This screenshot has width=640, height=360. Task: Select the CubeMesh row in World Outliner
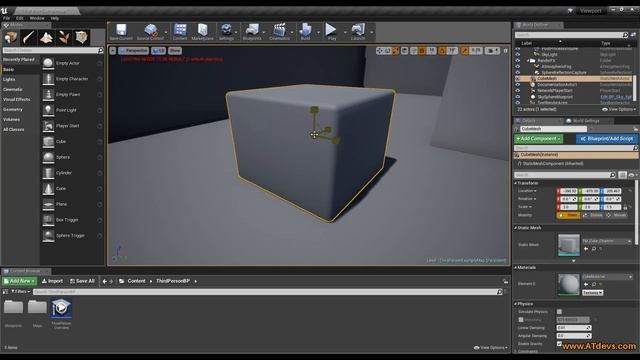tap(574, 78)
